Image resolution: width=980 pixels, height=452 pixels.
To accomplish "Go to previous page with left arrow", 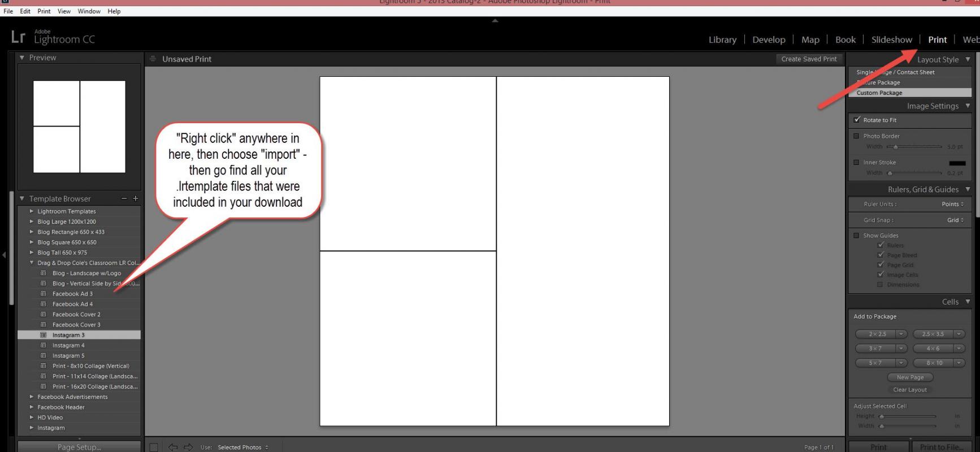I will 173,447.
